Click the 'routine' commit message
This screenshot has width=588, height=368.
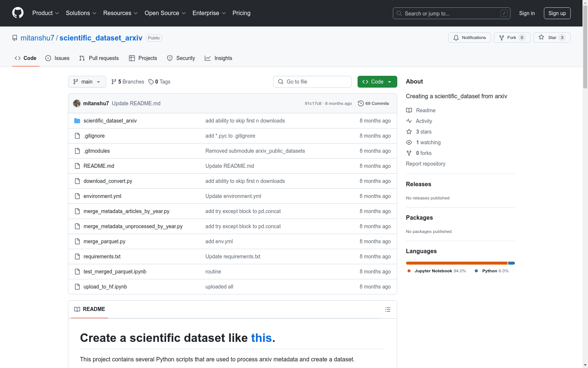point(213,272)
